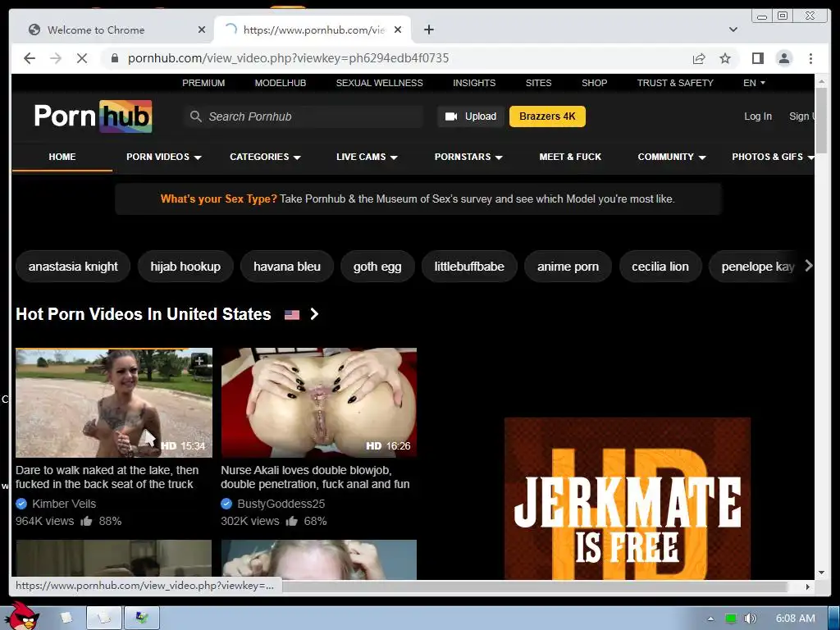840x630 pixels.
Task: Click the add-to-playlist plus on the Kimber Veils thumbnail
Action: [199, 361]
